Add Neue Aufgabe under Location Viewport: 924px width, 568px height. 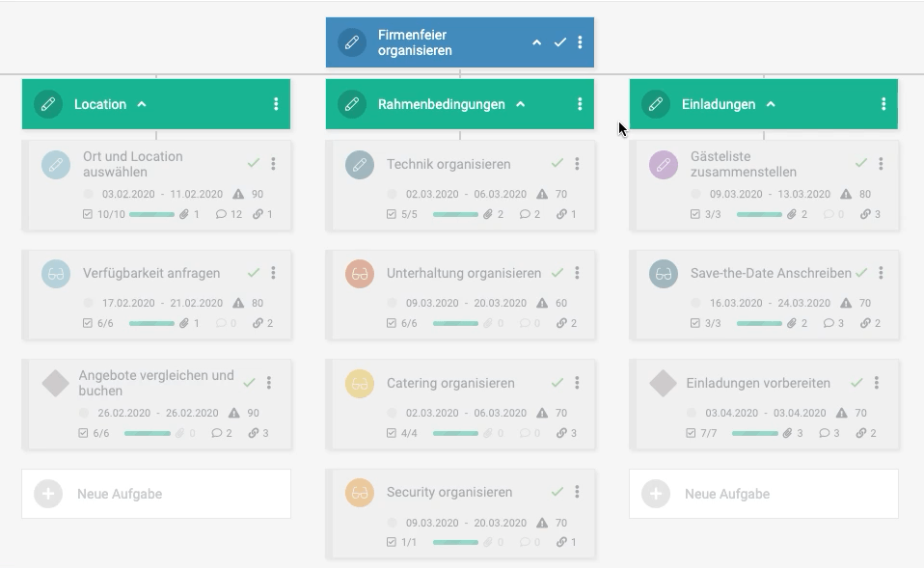(x=156, y=494)
